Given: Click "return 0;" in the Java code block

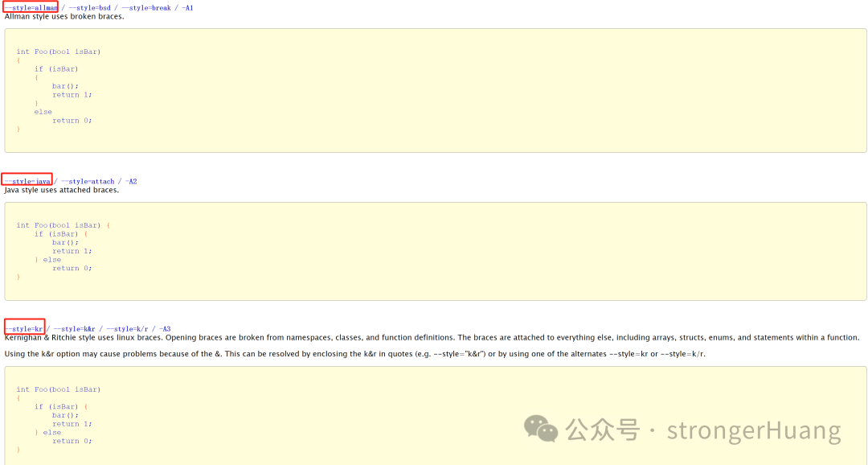Looking at the screenshot, I should coord(72,268).
